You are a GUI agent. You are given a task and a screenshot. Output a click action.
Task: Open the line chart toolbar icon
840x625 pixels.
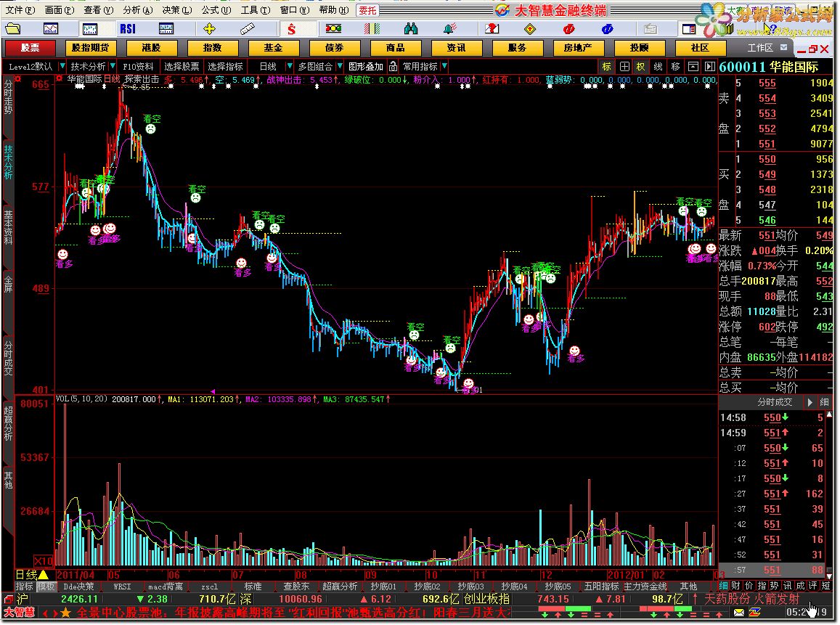pyautogui.click(x=51, y=28)
